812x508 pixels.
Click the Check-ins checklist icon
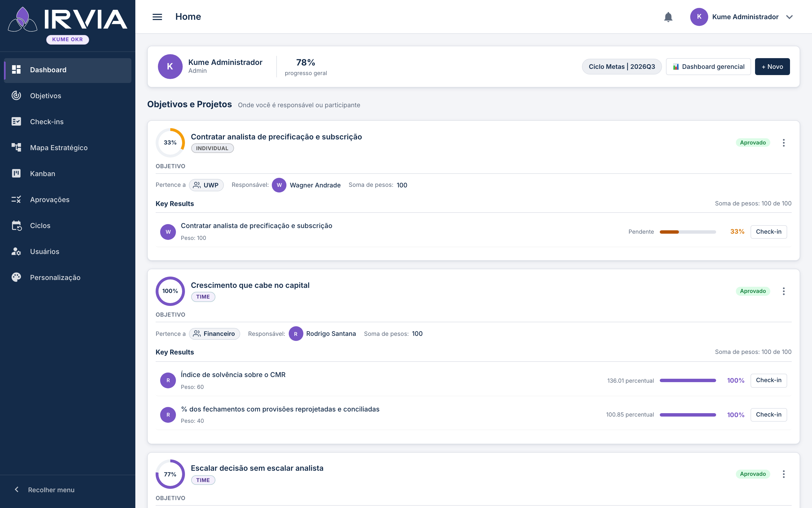coord(16,121)
